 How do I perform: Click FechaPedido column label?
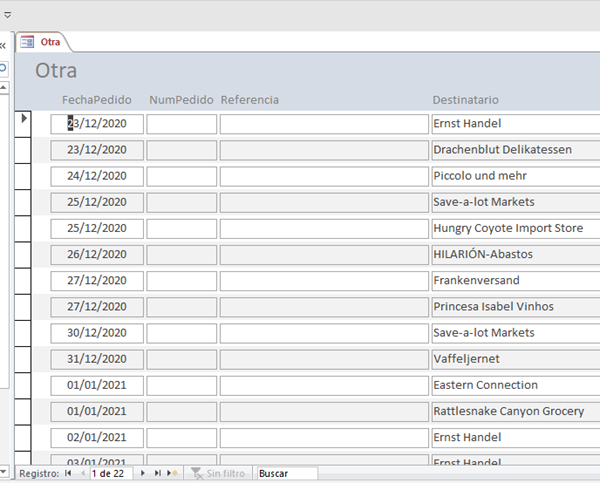97,100
